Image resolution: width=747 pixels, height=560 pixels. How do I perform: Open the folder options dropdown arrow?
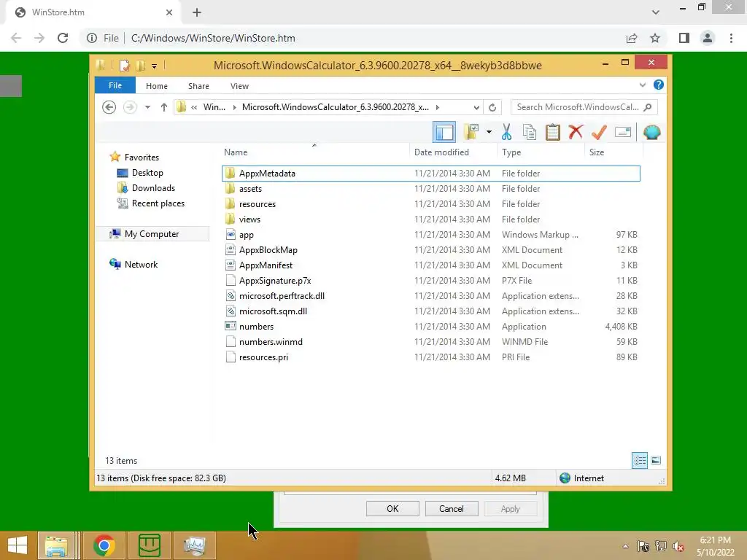point(489,132)
